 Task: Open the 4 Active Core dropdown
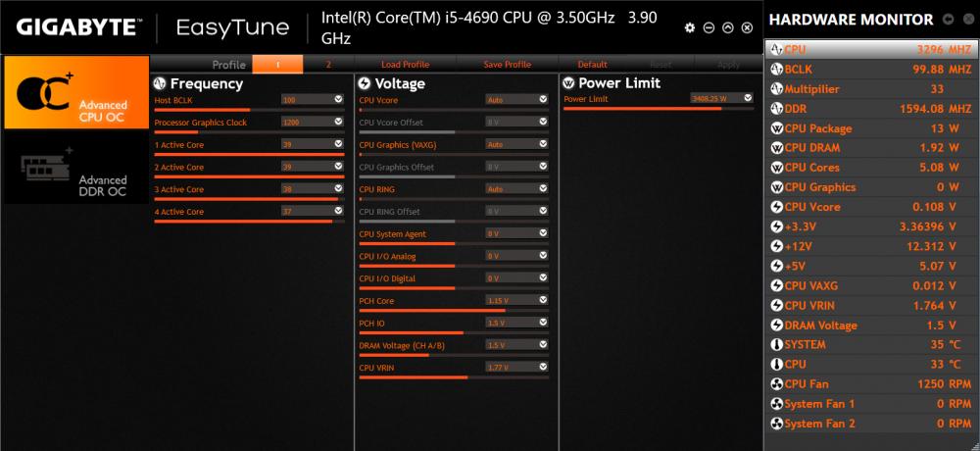[338, 211]
